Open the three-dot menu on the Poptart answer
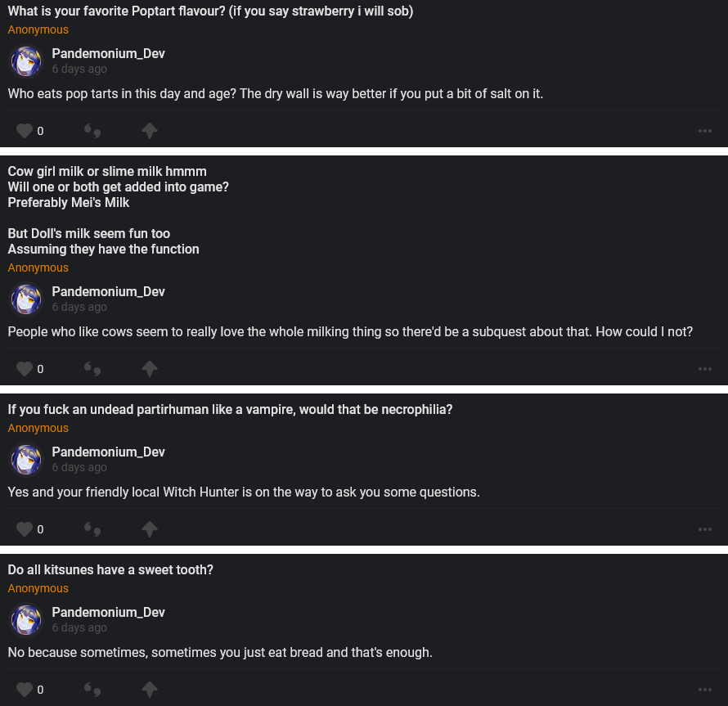 [705, 131]
